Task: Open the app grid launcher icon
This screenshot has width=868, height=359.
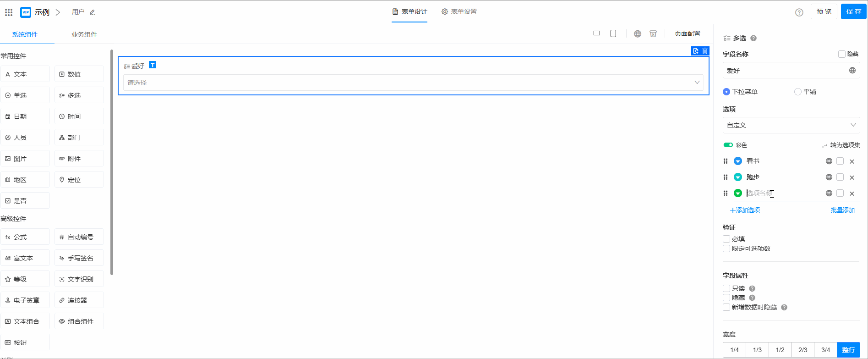Action: [9, 12]
